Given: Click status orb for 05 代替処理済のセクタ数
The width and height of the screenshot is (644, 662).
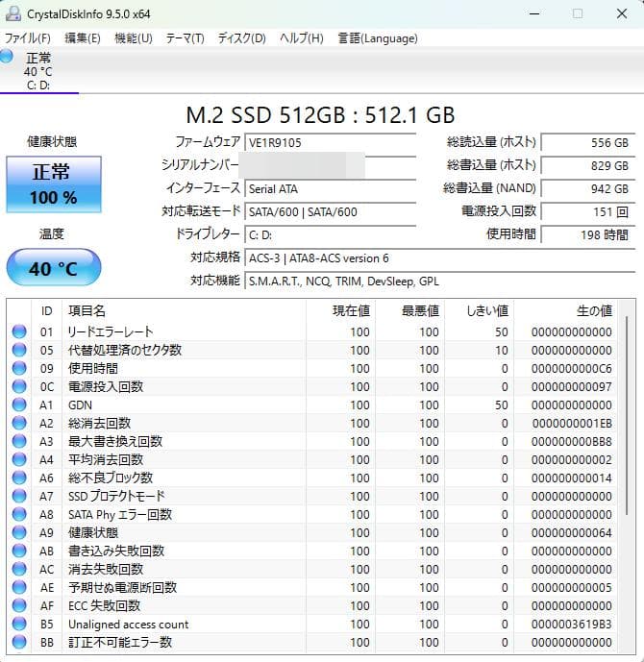Looking at the screenshot, I should click(x=19, y=350).
